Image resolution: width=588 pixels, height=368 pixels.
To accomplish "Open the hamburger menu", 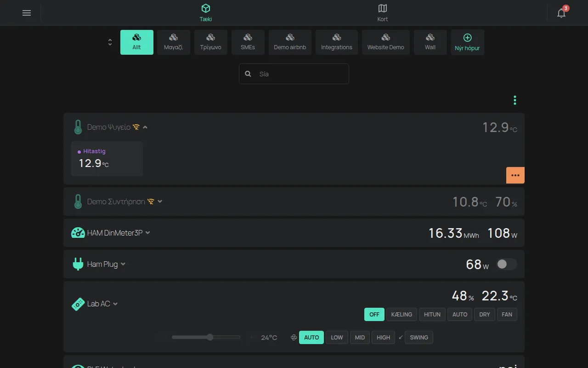I will [x=27, y=13].
